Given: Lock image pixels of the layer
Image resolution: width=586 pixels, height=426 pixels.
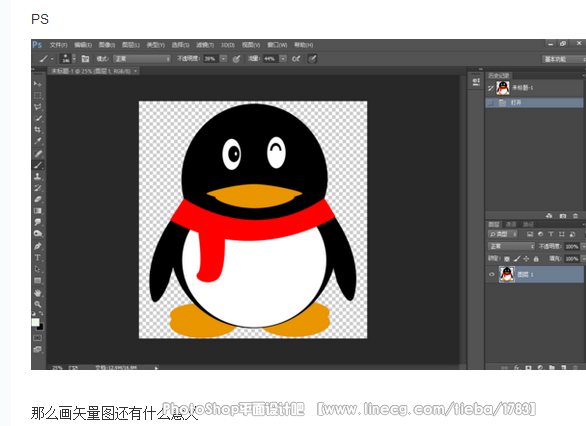Looking at the screenshot, I should click(x=517, y=259).
